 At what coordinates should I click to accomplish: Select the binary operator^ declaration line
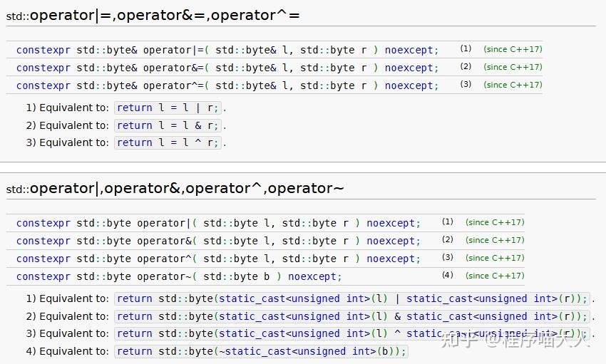[x=218, y=259]
